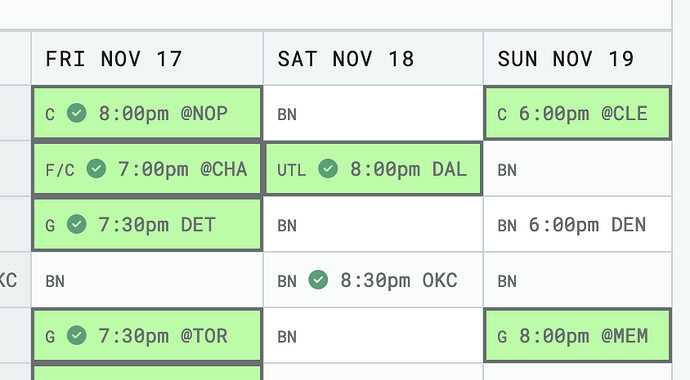Select the C 6:00pm @CLE slot

coord(577,113)
